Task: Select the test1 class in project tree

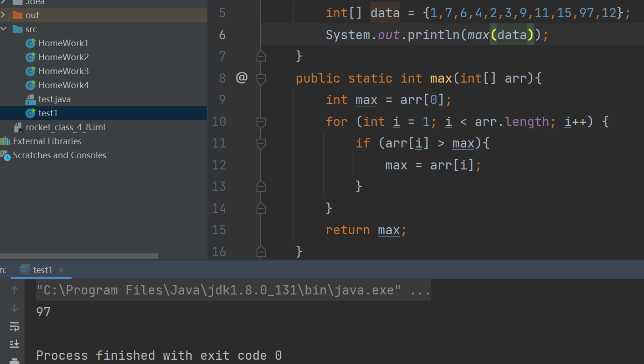Action: point(48,113)
